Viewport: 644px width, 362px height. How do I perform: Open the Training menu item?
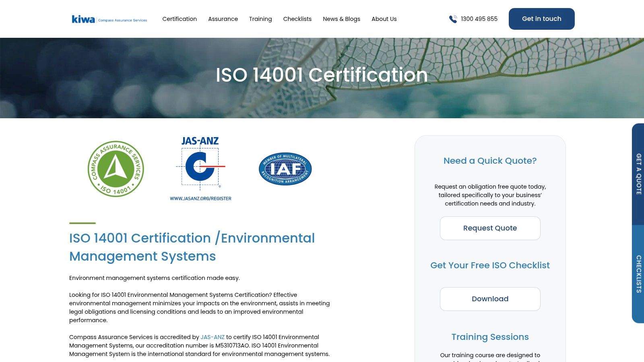[260, 19]
